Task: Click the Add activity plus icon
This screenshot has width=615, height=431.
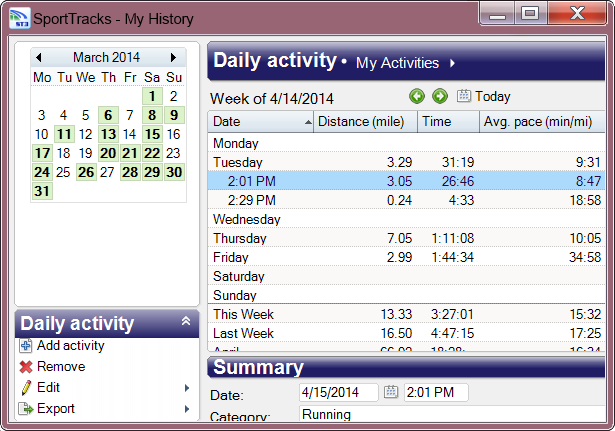Action: 25,346
